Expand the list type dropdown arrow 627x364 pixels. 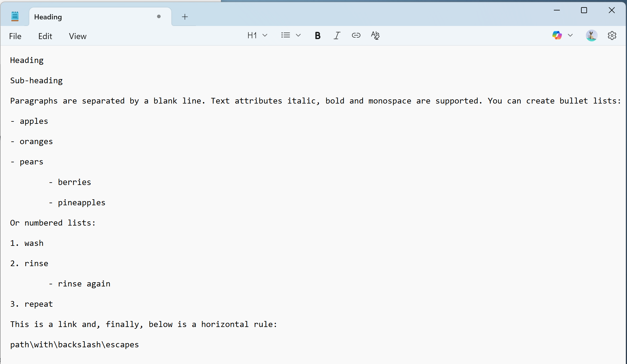click(298, 36)
